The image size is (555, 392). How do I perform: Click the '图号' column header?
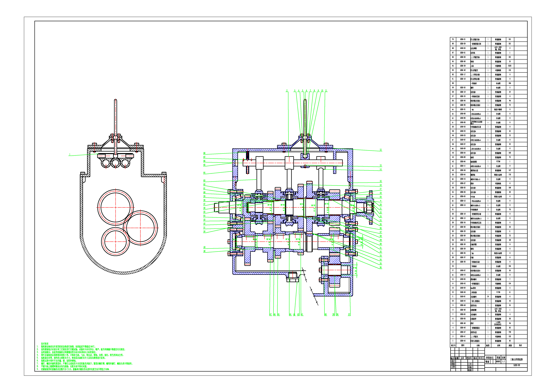tap(463, 345)
